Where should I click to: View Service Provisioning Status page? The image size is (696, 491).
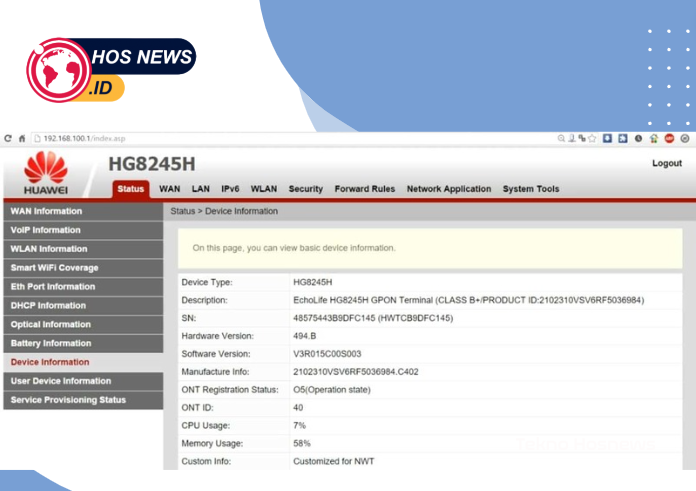pos(68,400)
